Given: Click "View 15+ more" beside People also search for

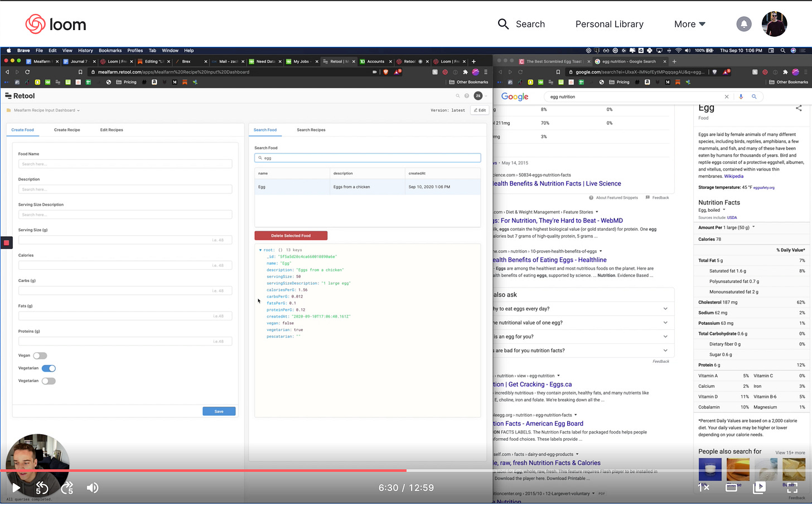Looking at the screenshot, I should pyautogui.click(x=790, y=453).
